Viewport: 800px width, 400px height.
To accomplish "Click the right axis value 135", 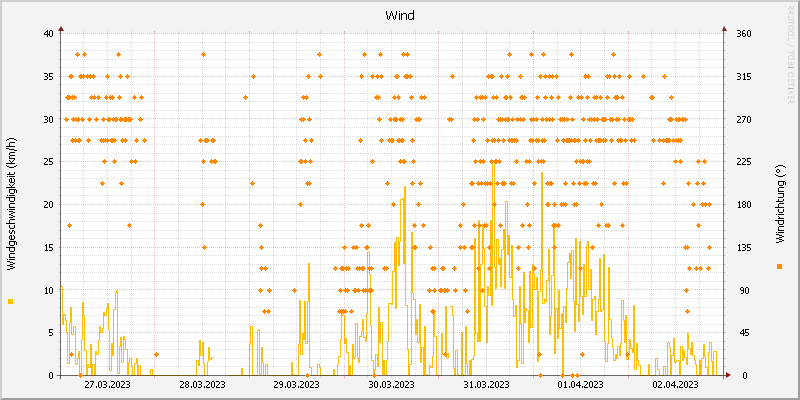I will [745, 247].
